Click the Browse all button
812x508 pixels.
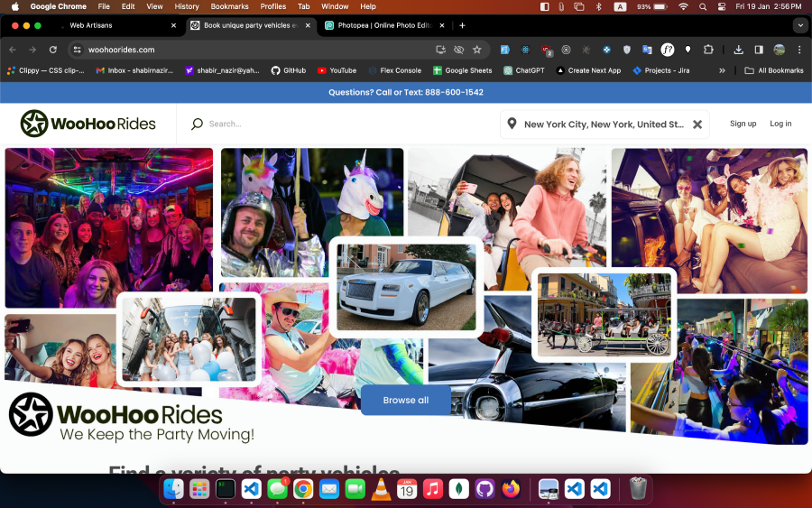coord(405,400)
